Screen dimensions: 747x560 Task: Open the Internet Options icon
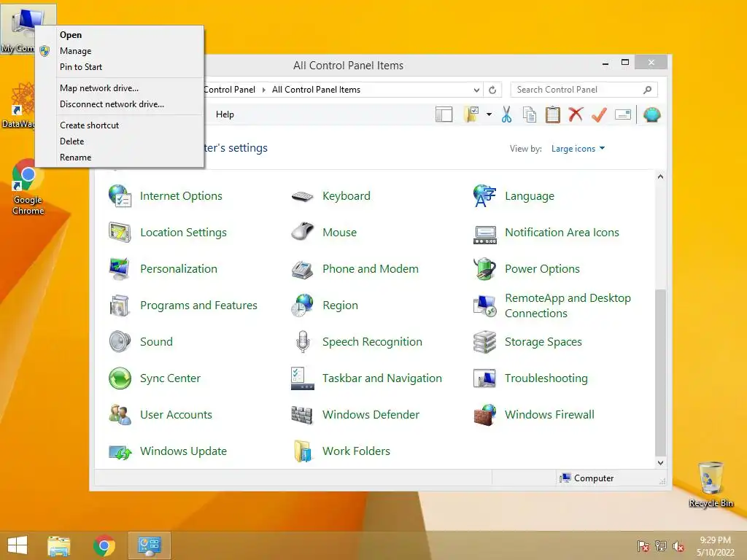(120, 195)
